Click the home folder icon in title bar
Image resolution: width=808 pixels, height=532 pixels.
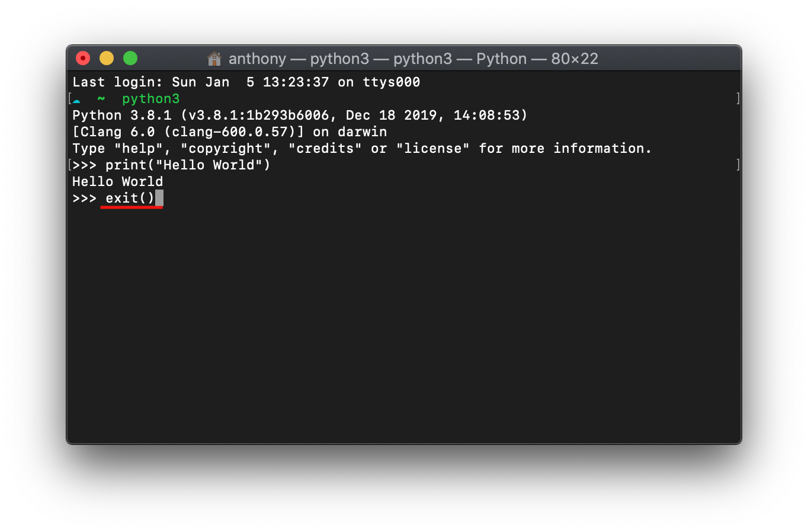click(214, 59)
